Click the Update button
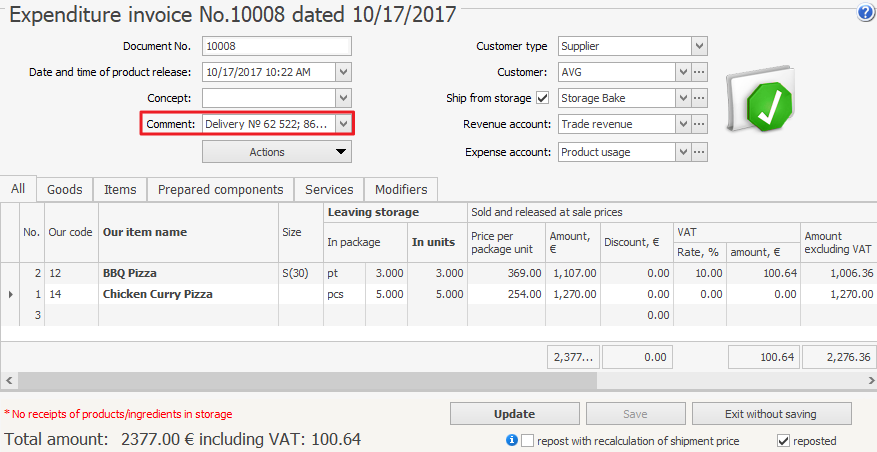 click(514, 414)
